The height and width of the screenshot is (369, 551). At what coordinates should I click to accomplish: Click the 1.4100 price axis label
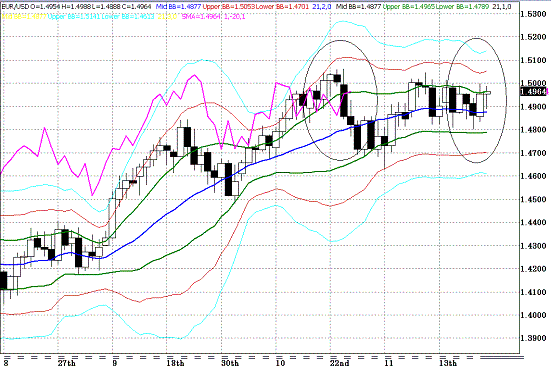click(534, 292)
